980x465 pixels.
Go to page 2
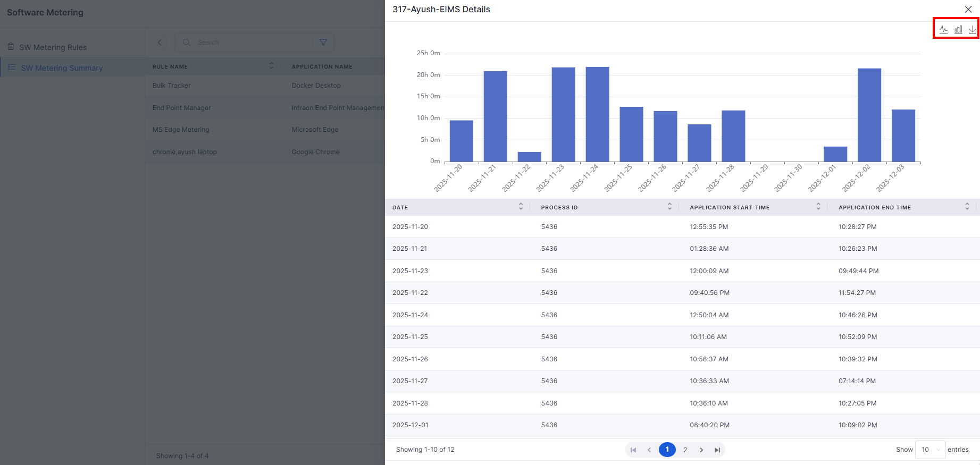[685, 450]
